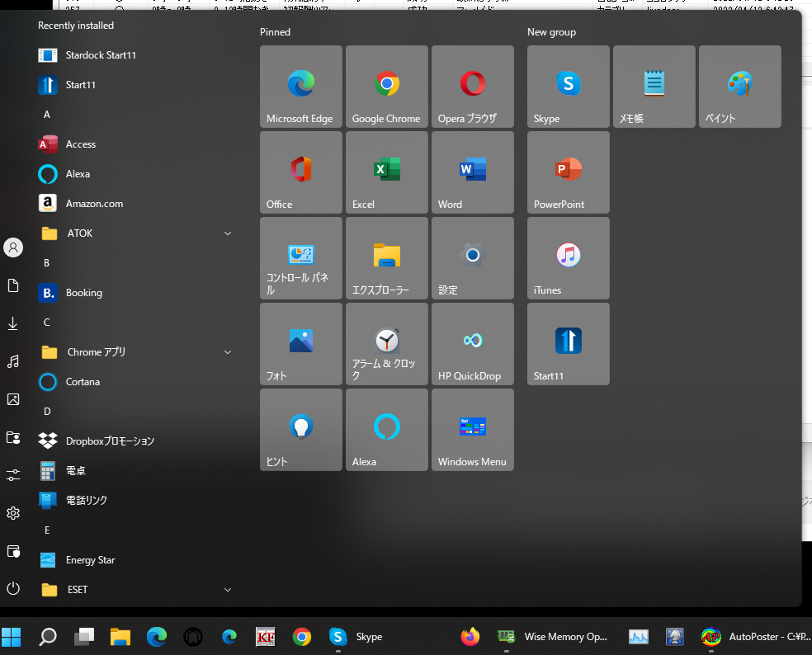Image resolution: width=812 pixels, height=655 pixels.
Task: Open Cortana from the app list
Action: coord(135,382)
